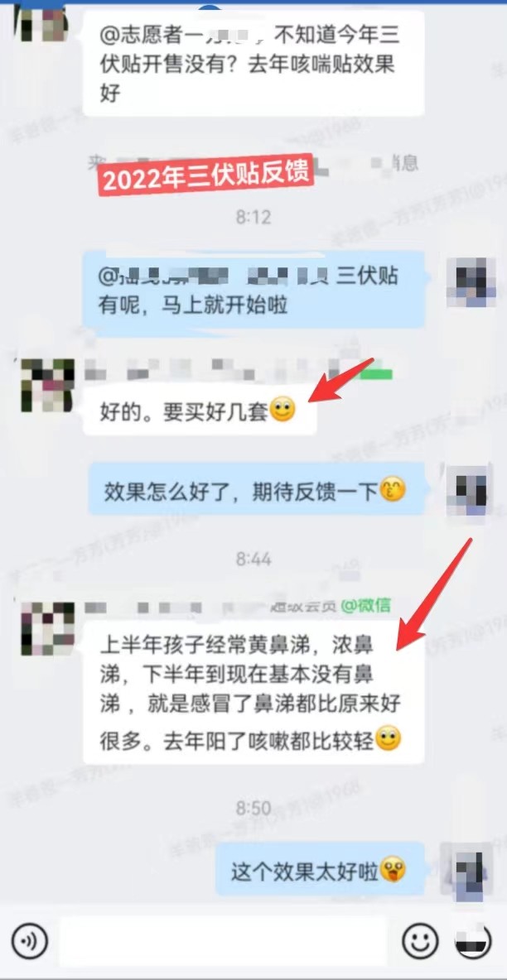Tap the emoji after 期待反馈一下
This screenshot has height=980, width=507.
coord(394,490)
